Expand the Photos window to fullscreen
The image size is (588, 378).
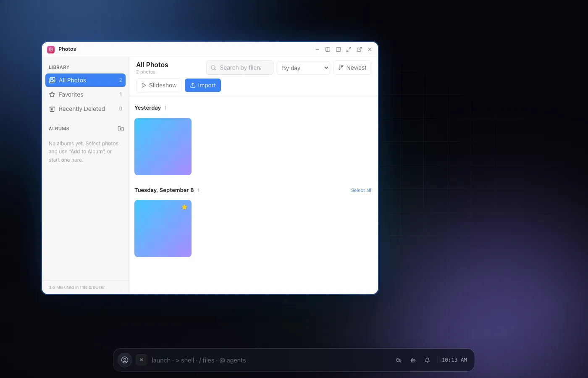point(349,49)
